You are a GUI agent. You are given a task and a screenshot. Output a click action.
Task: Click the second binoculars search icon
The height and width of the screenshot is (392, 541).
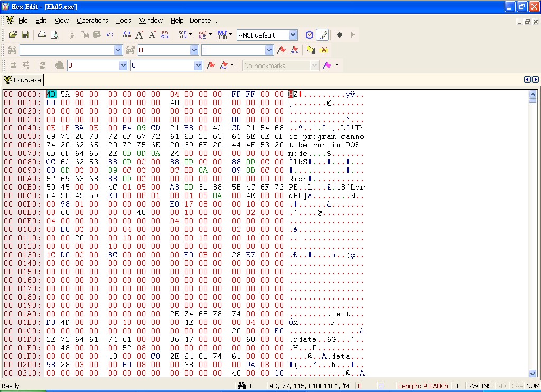130,50
